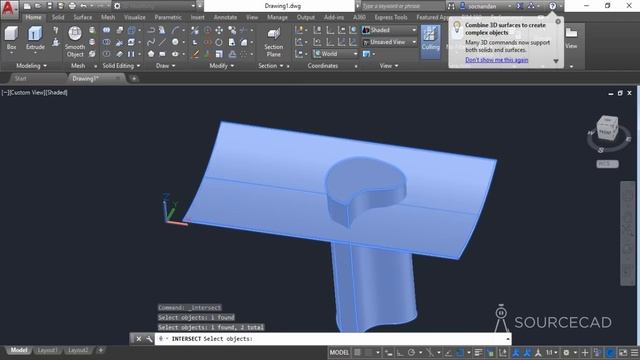This screenshot has width=640, height=360.
Task: Toggle lineweight display in status bar
Action: [478, 352]
